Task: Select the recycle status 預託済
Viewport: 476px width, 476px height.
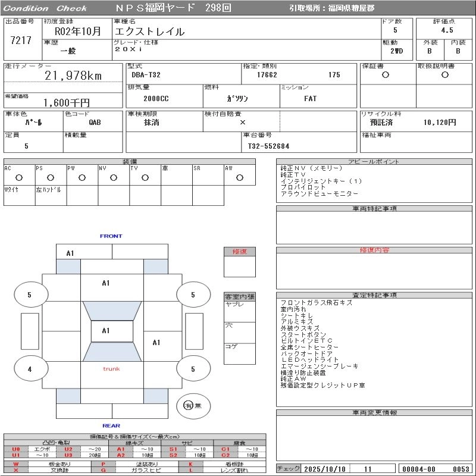Action: tap(381, 123)
